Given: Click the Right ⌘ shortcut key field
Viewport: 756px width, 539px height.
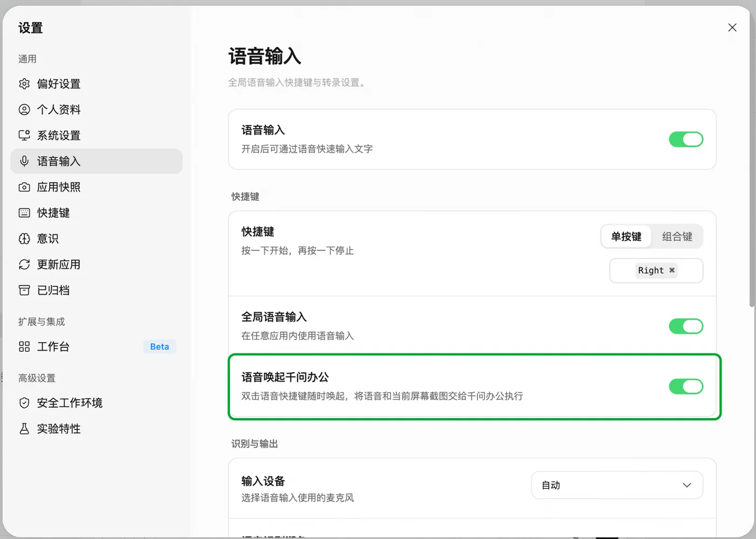Looking at the screenshot, I should tap(656, 270).
